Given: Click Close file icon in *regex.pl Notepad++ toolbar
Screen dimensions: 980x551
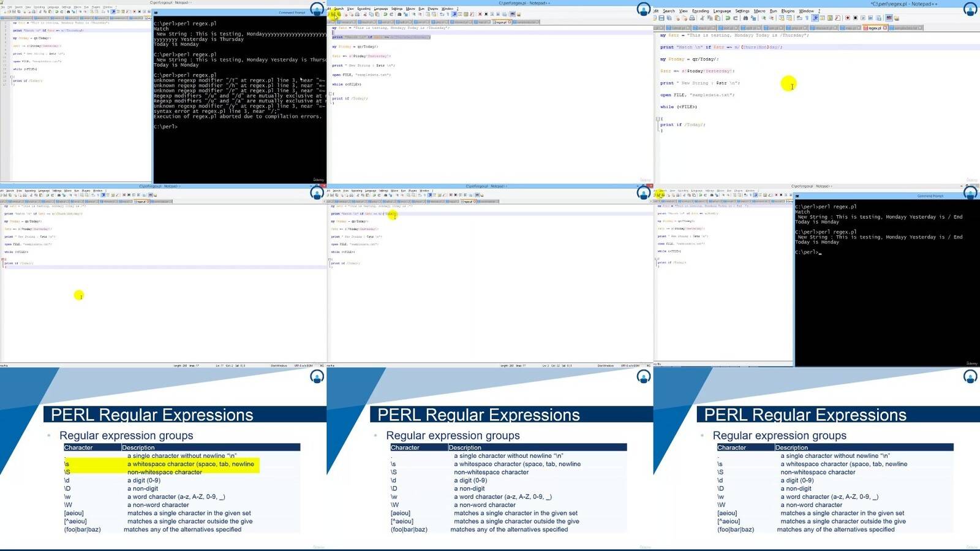Looking at the screenshot, I should pos(677,18).
